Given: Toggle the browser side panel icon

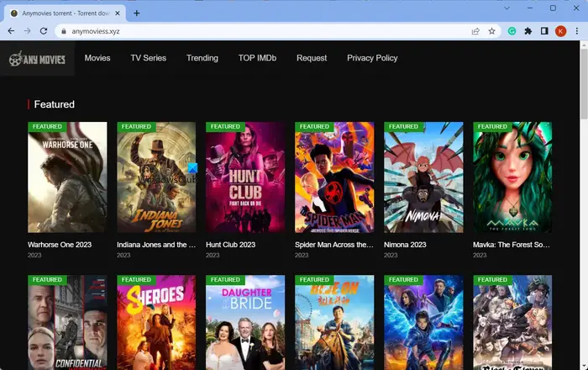Looking at the screenshot, I should tap(544, 31).
